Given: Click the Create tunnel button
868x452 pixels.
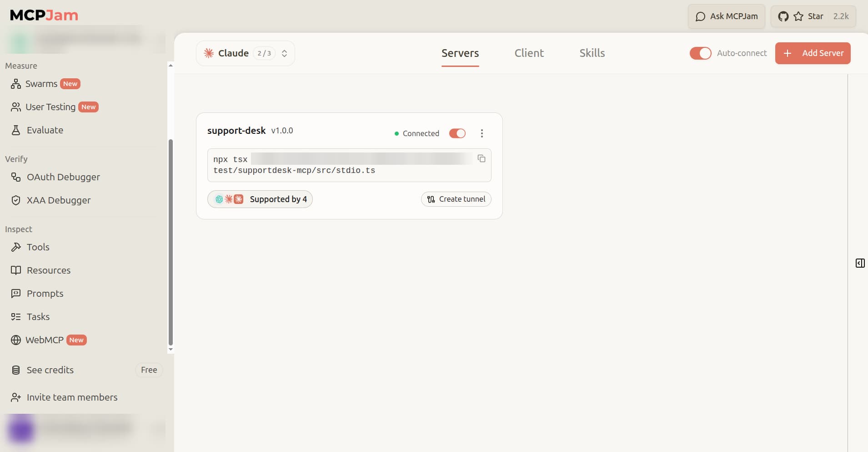Looking at the screenshot, I should (x=456, y=199).
